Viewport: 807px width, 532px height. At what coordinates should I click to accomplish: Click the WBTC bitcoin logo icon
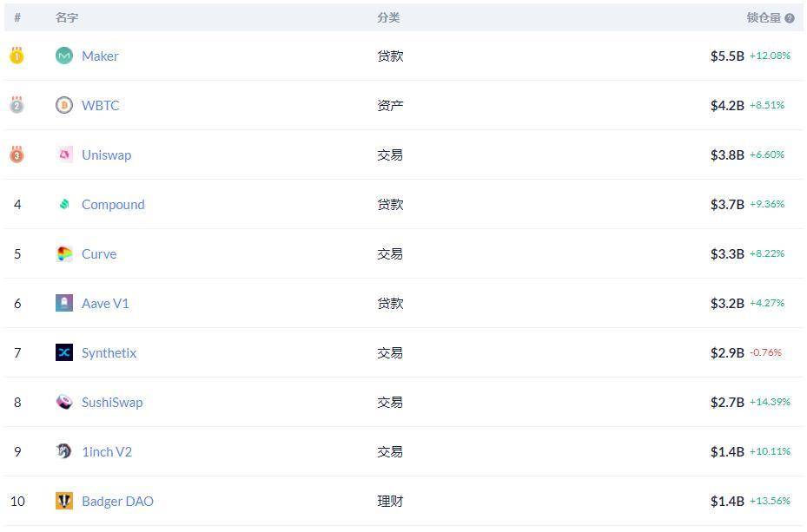[64, 105]
